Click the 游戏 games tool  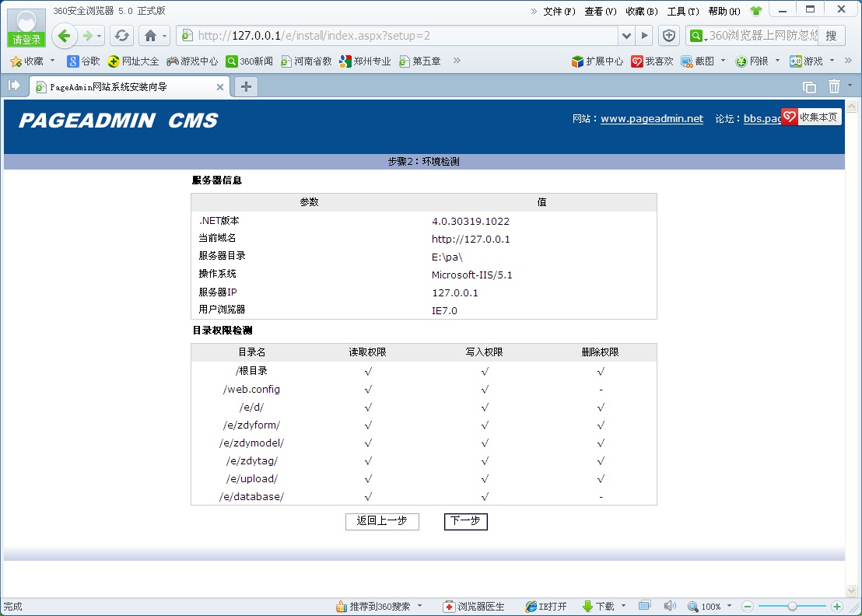[x=807, y=61]
